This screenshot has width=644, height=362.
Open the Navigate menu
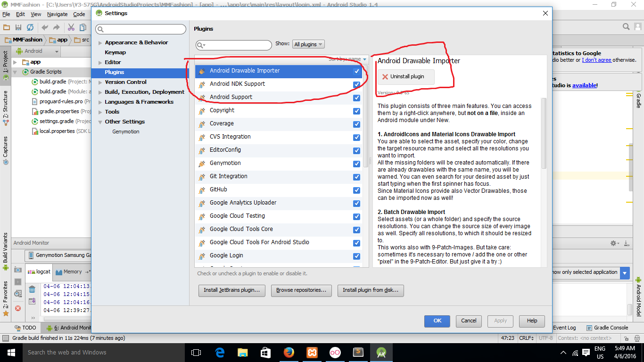click(x=57, y=14)
